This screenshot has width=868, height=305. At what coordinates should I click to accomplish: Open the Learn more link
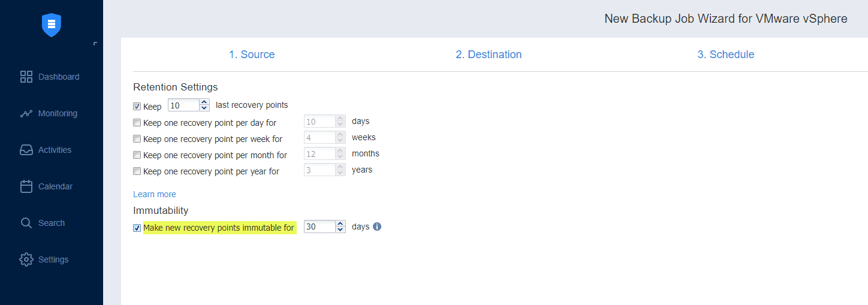(155, 194)
